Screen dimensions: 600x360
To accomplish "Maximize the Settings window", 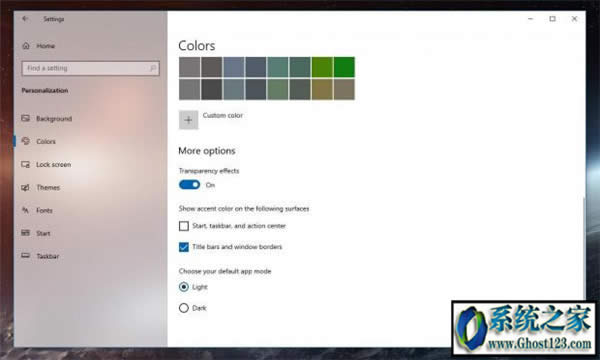I will [x=553, y=19].
